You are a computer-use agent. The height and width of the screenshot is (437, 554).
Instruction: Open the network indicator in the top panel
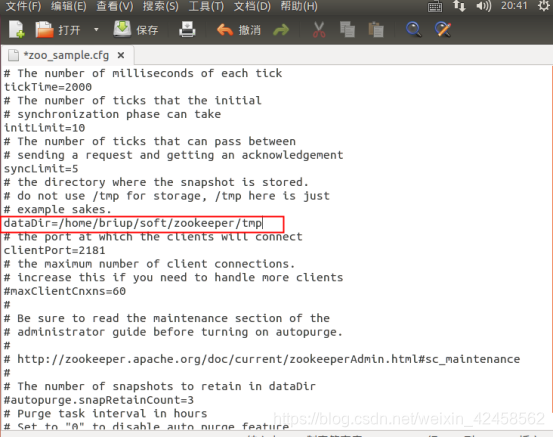(459, 6)
